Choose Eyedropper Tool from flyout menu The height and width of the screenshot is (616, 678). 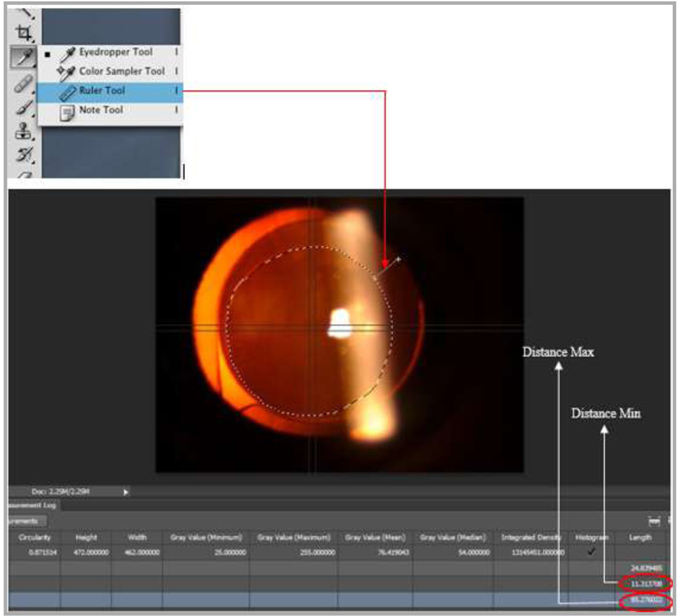115,52
